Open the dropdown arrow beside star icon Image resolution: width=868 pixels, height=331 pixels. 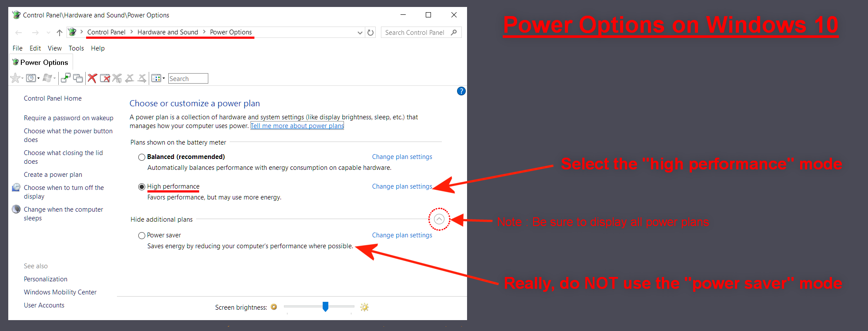pos(22,78)
